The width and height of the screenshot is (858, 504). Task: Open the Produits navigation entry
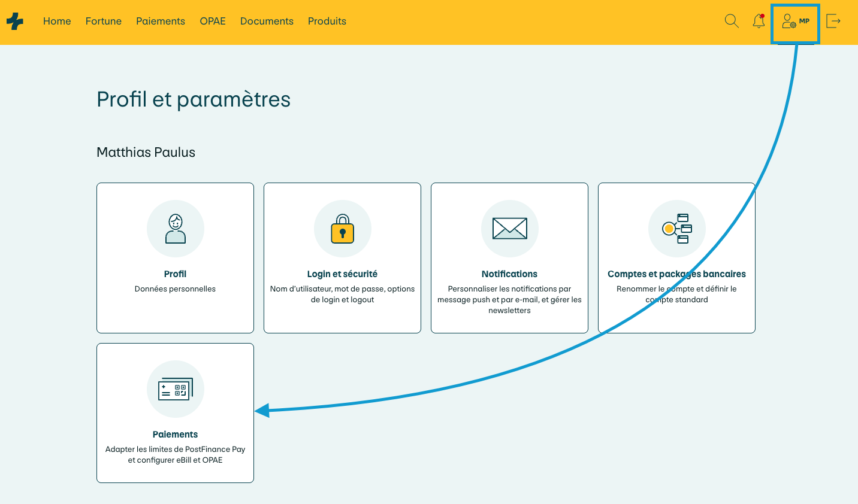(x=327, y=21)
